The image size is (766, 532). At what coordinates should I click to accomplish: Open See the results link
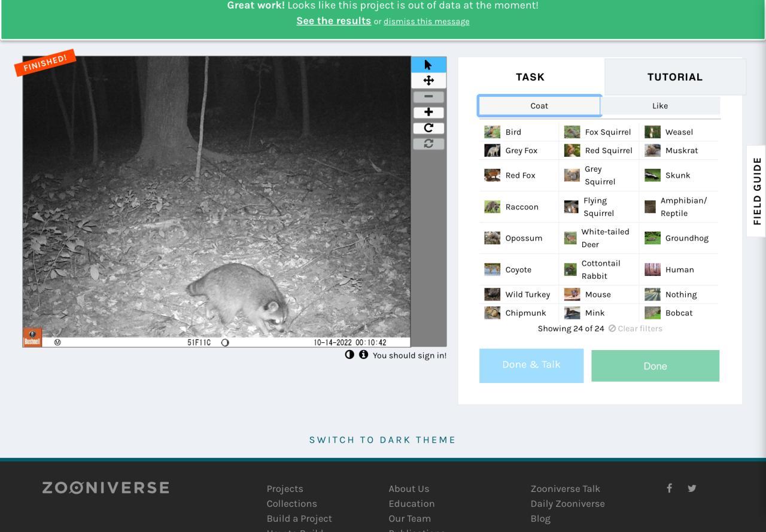[x=333, y=21]
